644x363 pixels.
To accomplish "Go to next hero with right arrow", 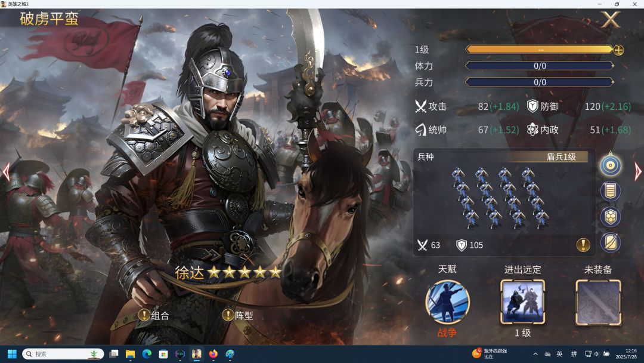I will click(x=637, y=172).
